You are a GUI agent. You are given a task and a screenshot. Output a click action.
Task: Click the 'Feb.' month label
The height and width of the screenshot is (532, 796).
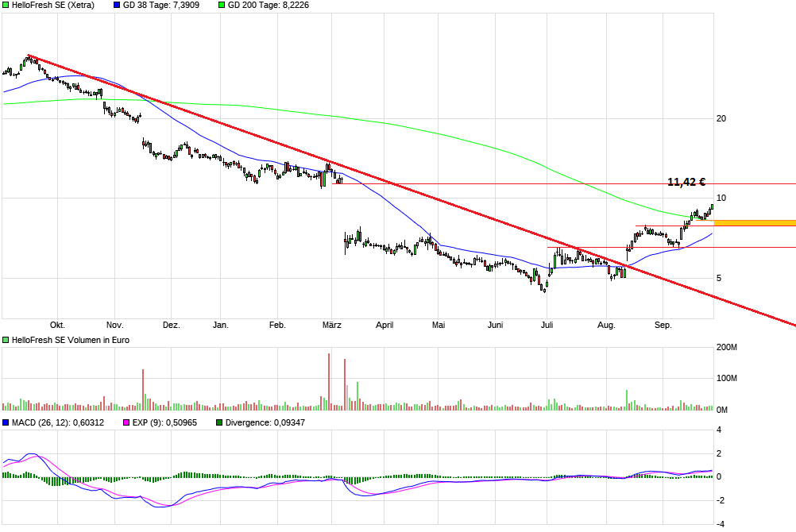click(277, 325)
